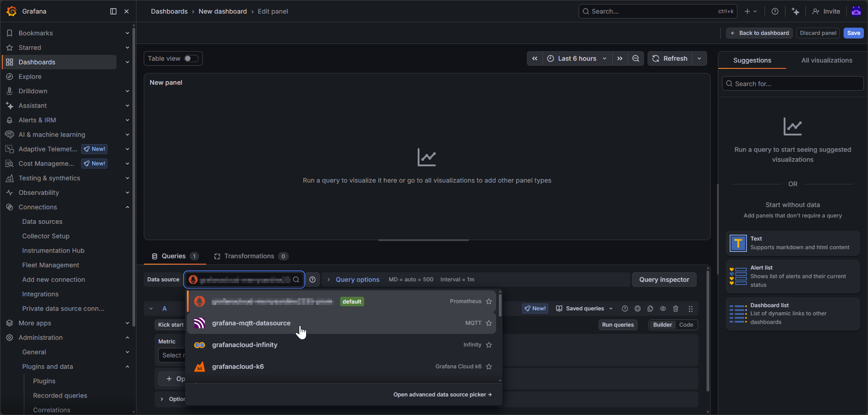The height and width of the screenshot is (415, 868).
Task: Star the default Prometheus data source
Action: point(489,301)
